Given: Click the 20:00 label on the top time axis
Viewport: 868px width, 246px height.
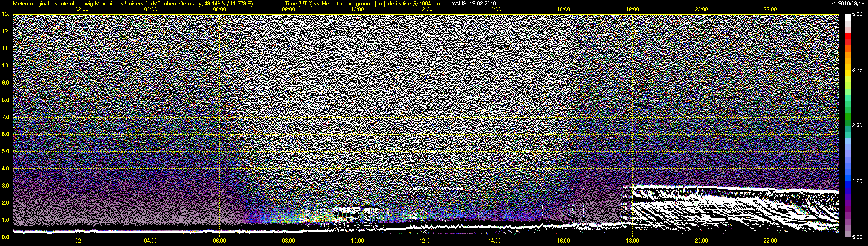Looking at the screenshot, I should pos(701,10).
